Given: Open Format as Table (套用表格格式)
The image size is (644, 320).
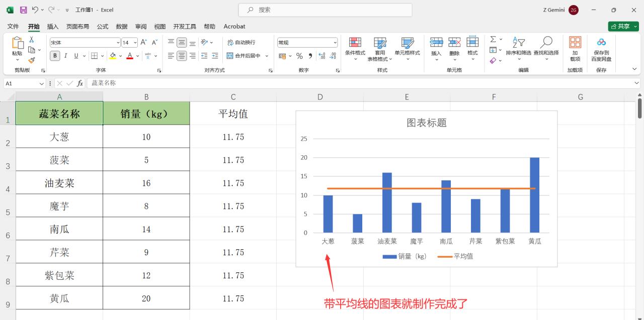Looking at the screenshot, I should point(380,48).
